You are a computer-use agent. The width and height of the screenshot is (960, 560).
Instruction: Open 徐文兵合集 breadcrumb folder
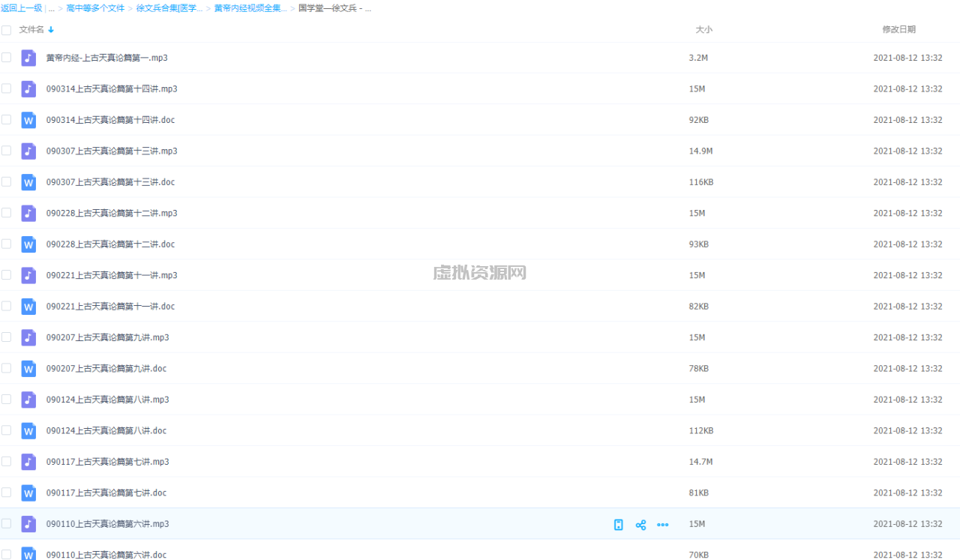pos(169,8)
